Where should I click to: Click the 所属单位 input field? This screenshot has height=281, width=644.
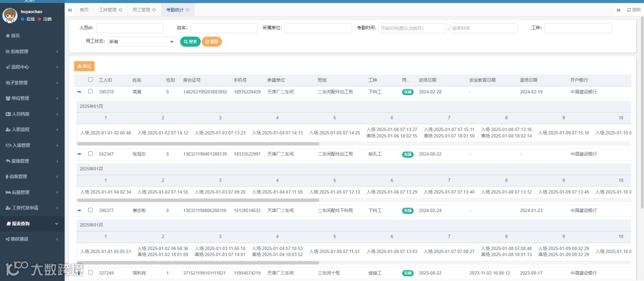[318, 29]
